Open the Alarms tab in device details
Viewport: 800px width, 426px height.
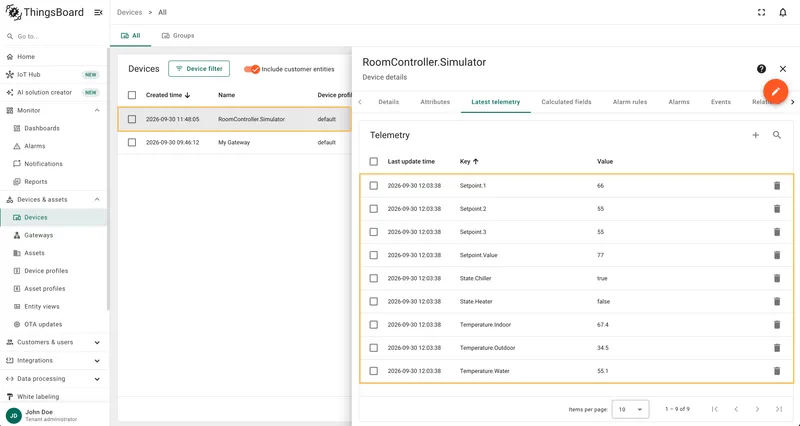(679, 102)
